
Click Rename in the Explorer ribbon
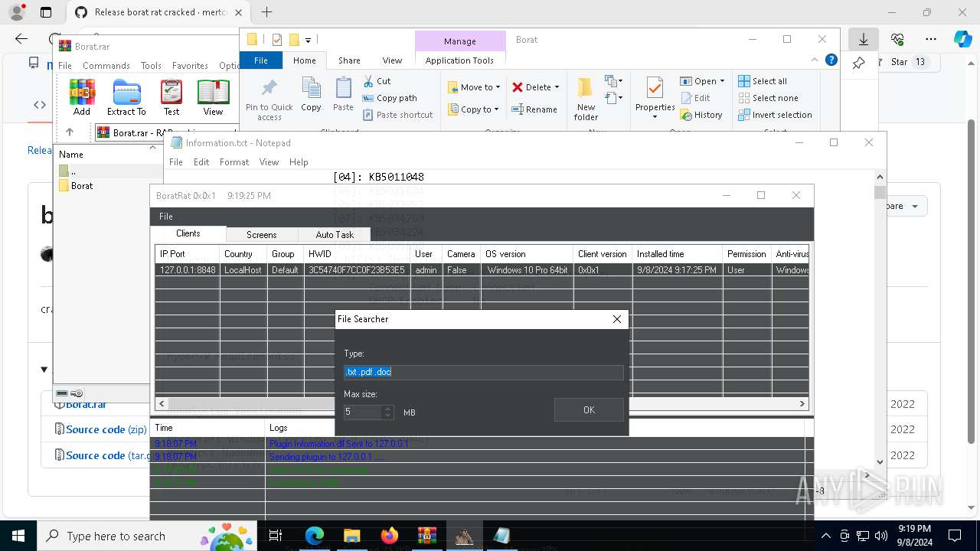click(x=534, y=109)
